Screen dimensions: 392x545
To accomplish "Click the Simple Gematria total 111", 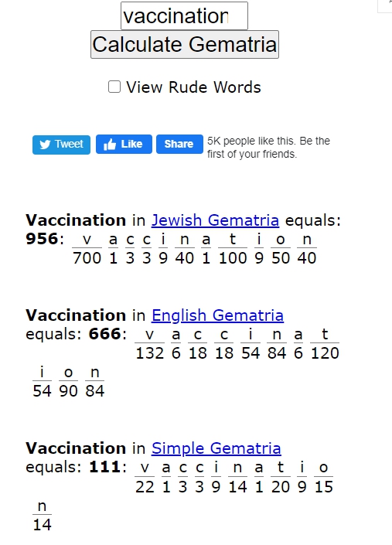I will (104, 467).
